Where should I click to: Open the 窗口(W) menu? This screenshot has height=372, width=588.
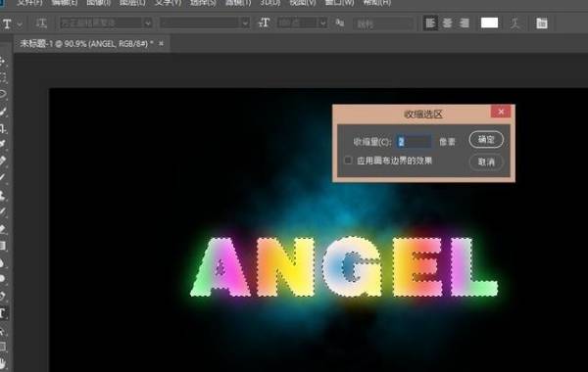[339, 3]
